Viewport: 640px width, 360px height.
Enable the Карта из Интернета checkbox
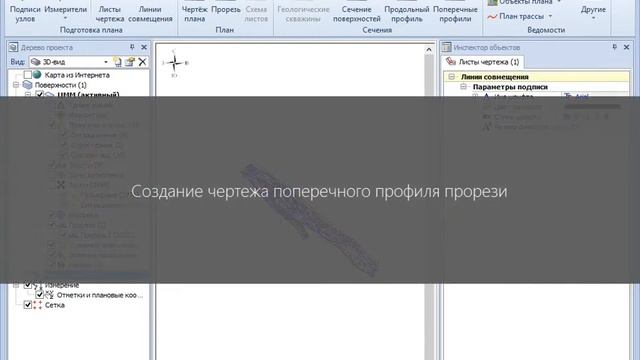pyautogui.click(x=27, y=75)
